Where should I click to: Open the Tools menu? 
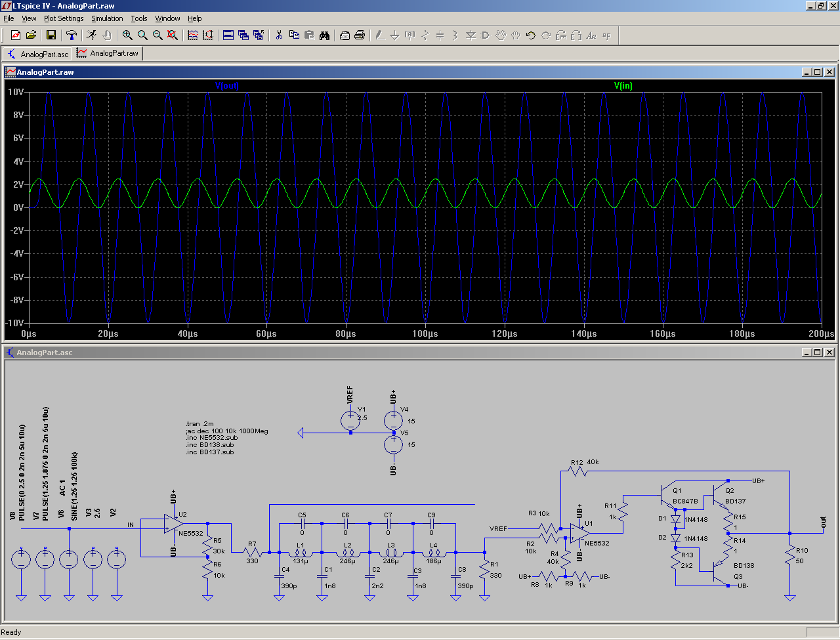139,18
